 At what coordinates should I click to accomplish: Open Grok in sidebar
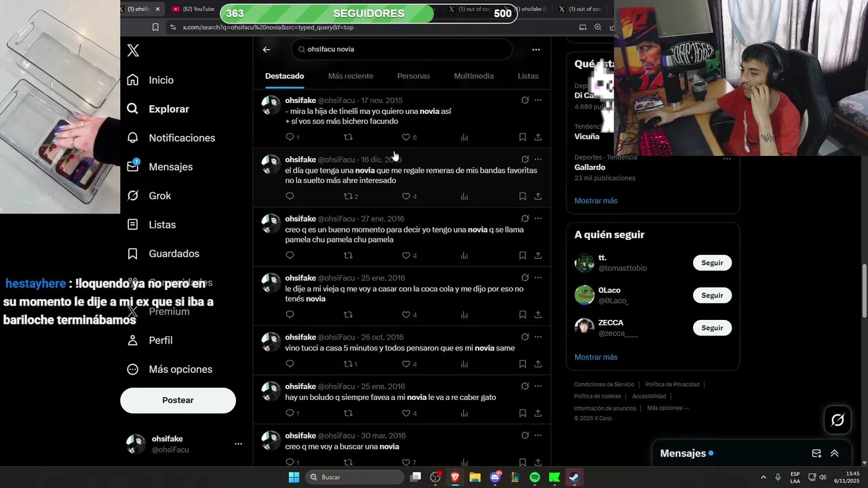coord(149,196)
